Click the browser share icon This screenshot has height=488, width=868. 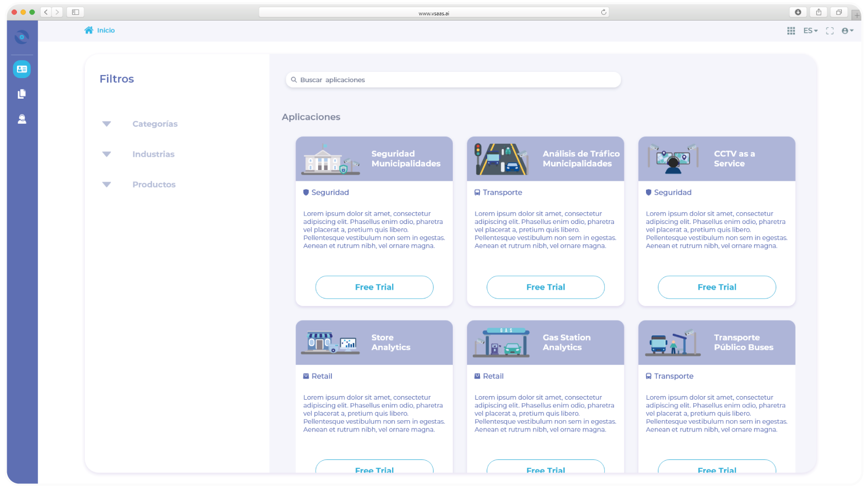[x=819, y=12]
